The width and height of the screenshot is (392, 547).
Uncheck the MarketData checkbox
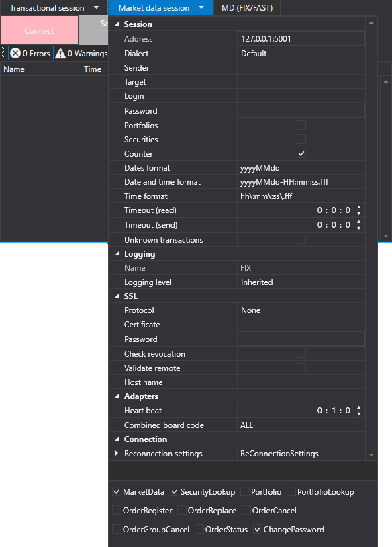click(x=117, y=491)
